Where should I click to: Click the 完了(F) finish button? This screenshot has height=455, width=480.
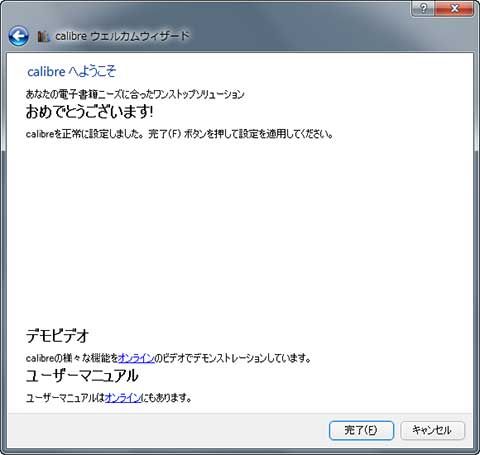[361, 430]
